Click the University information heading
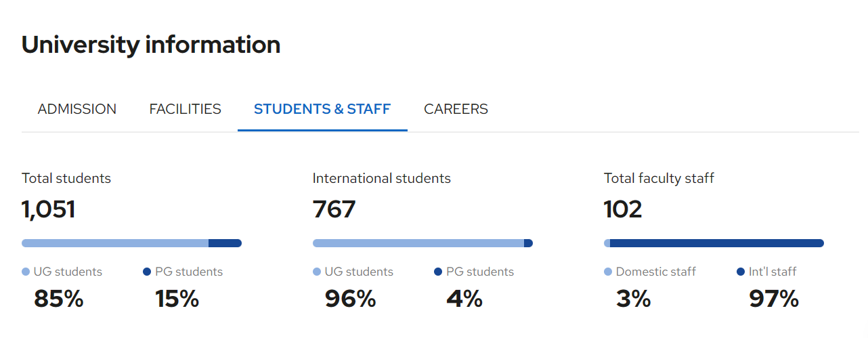The width and height of the screenshot is (868, 338). pos(151,45)
